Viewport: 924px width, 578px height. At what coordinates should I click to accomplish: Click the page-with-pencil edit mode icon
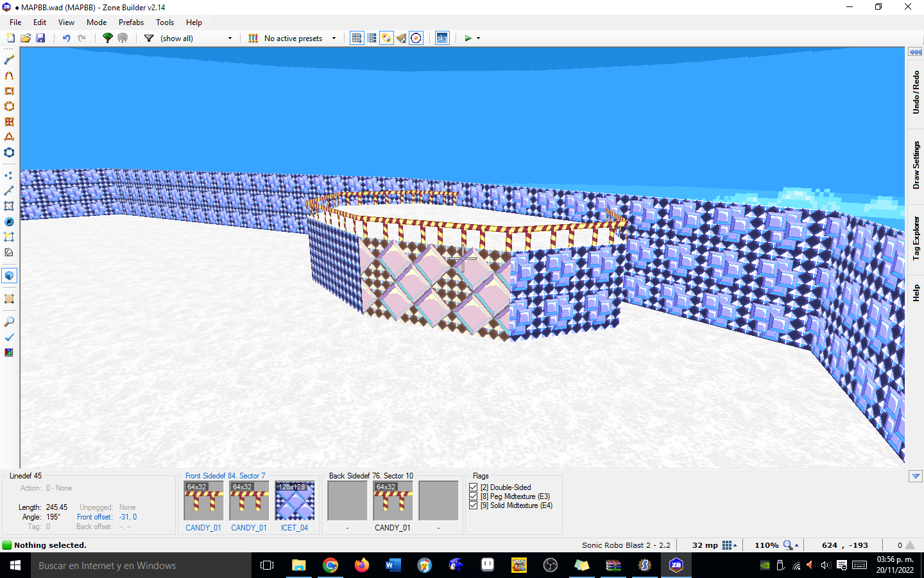click(9, 252)
